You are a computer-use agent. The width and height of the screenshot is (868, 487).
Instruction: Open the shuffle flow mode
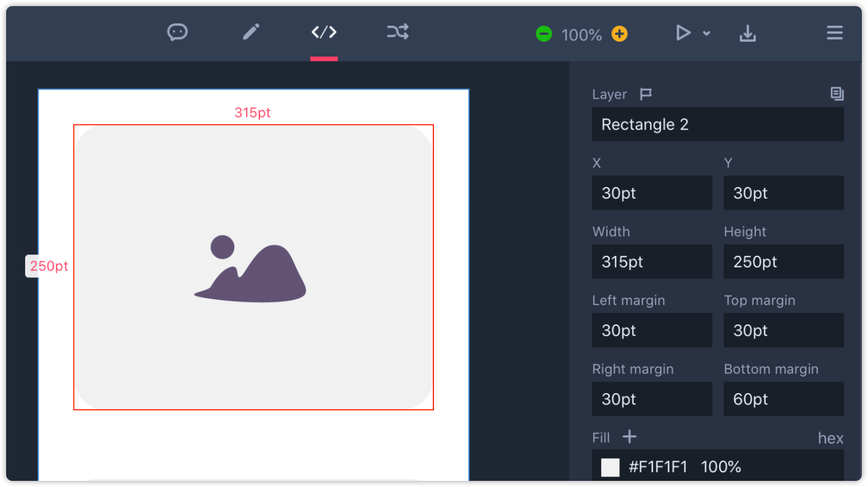click(398, 32)
